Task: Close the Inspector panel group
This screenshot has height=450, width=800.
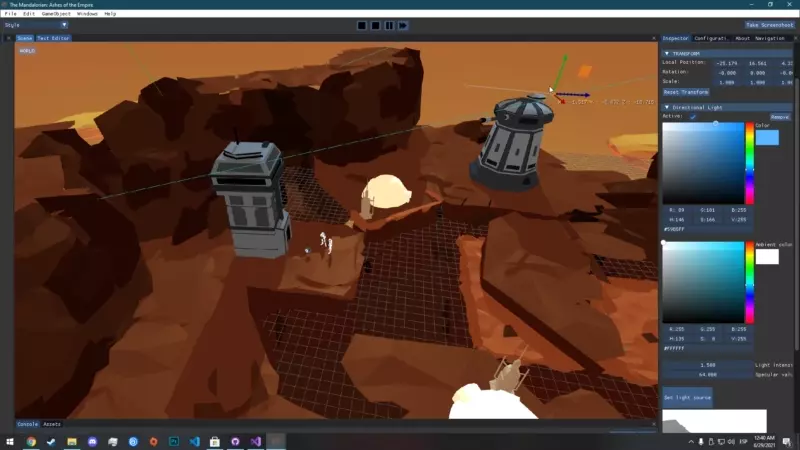Action: click(x=795, y=38)
